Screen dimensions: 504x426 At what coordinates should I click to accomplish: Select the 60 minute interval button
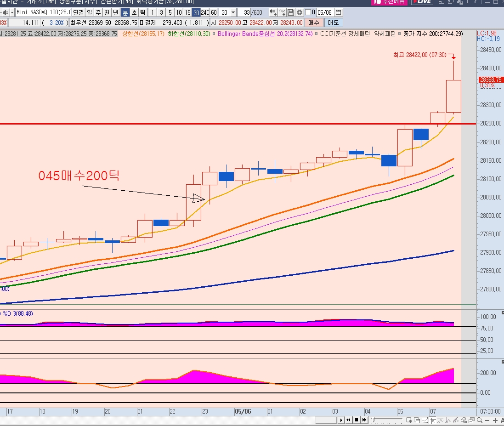(214, 12)
